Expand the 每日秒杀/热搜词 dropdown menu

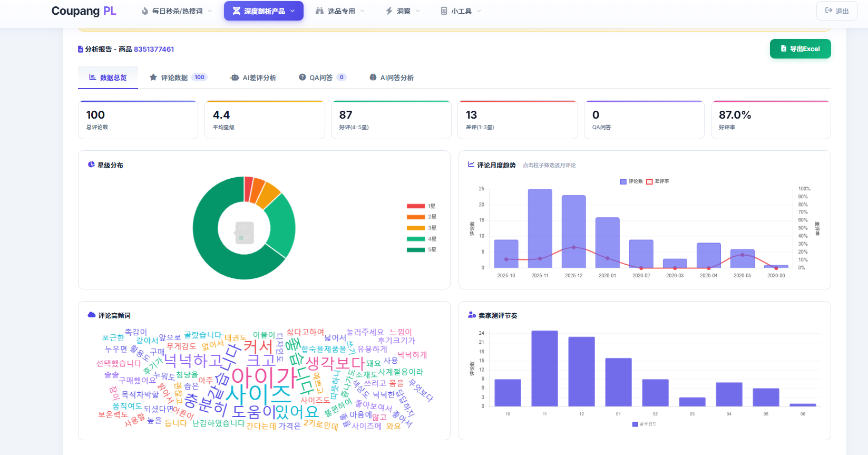click(177, 11)
